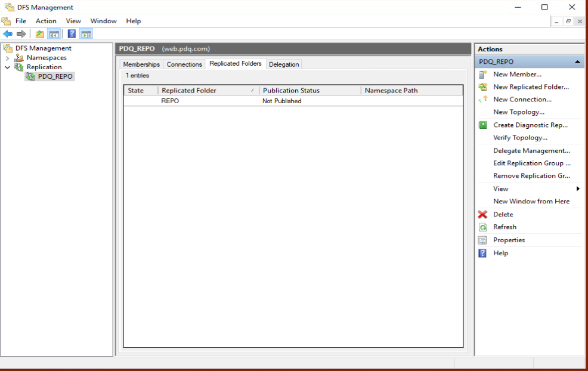The height and width of the screenshot is (371, 588).
Task: Click the Properties action label
Action: (509, 240)
